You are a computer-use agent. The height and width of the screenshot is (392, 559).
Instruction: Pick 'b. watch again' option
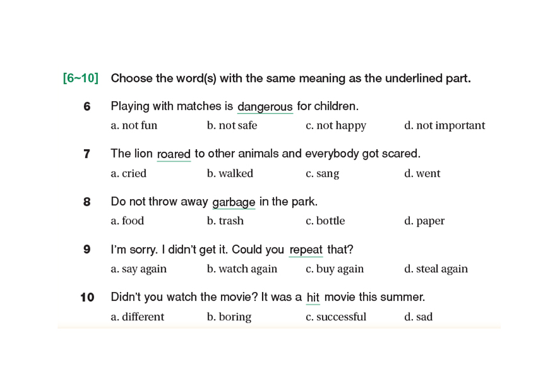(242, 269)
